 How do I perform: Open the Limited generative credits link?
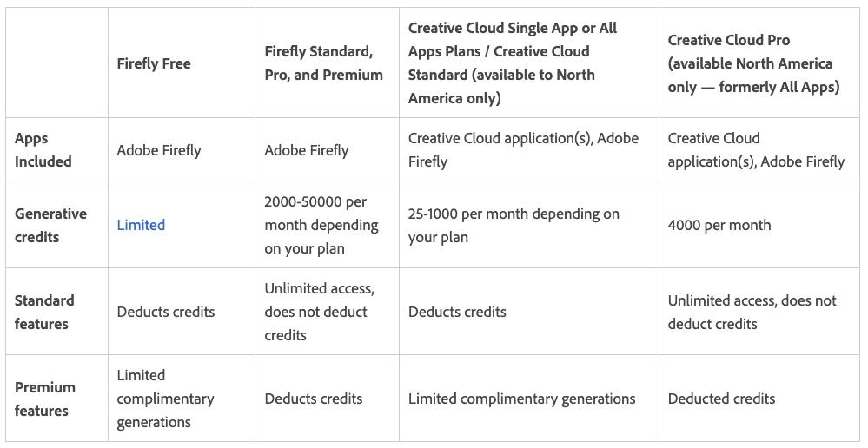[141, 225]
